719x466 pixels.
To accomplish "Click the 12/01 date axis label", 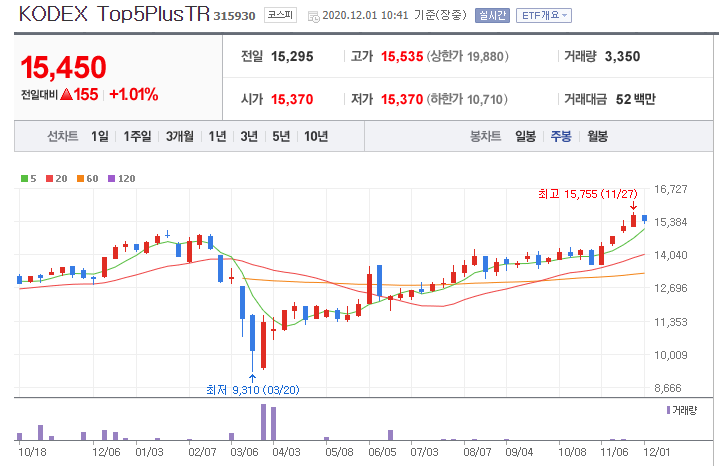I will 657,452.
